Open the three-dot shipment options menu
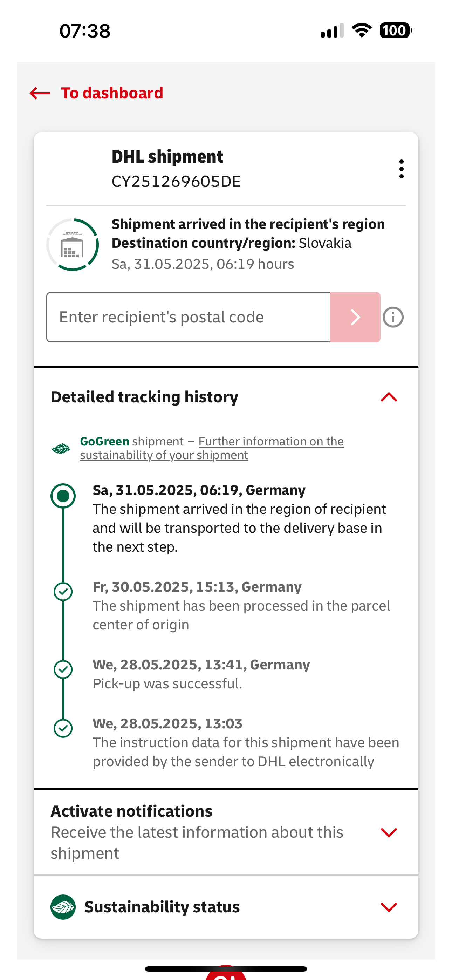452x980 pixels. 401,169
